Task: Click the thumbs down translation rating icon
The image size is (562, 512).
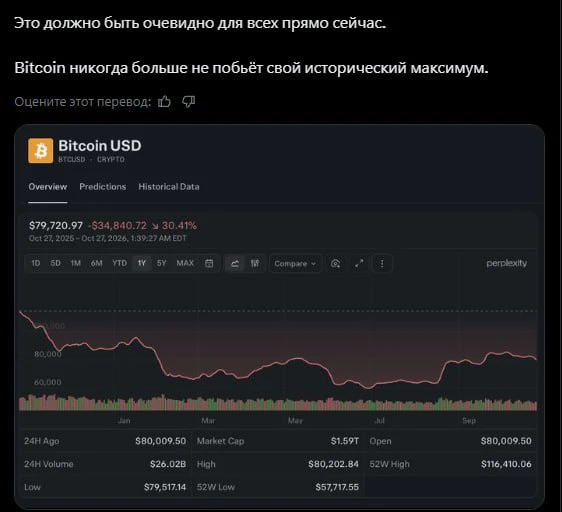Action: pos(189,102)
